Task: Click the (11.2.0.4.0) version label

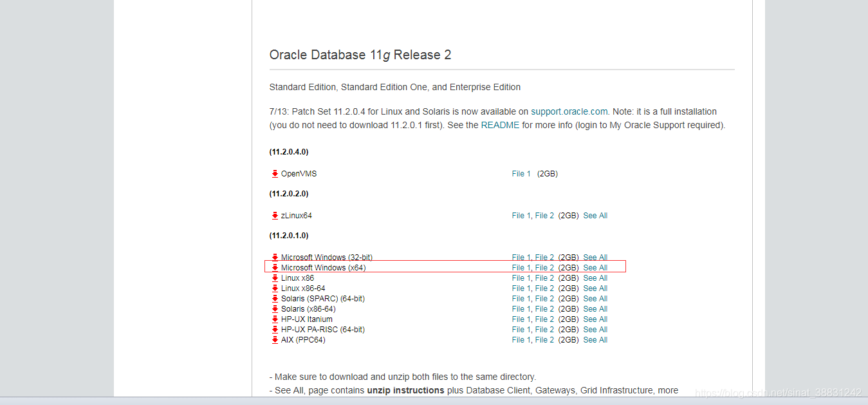Action: 289,152
